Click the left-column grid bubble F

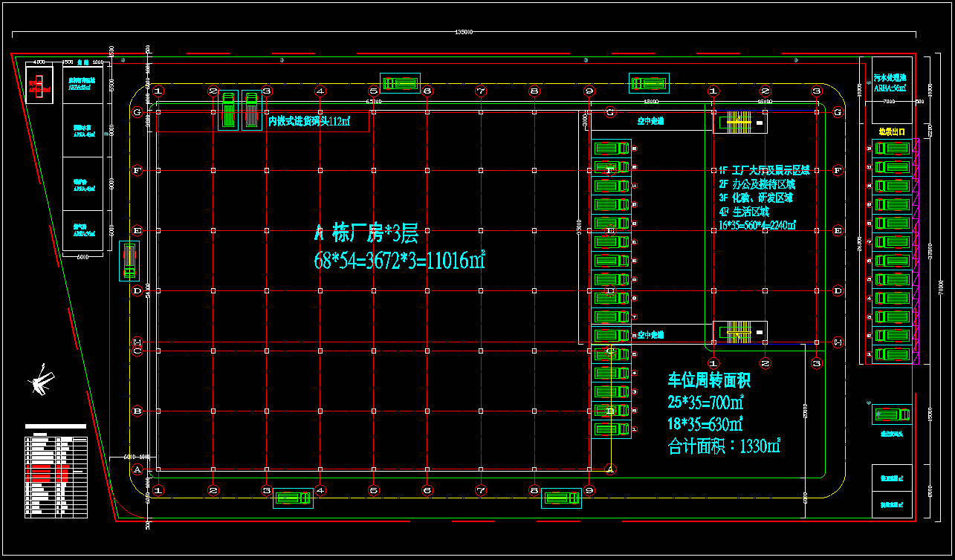pyautogui.click(x=137, y=170)
